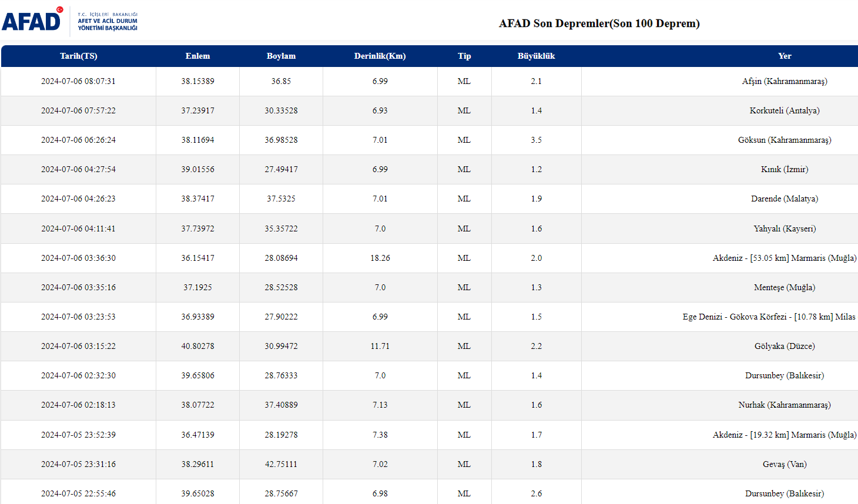Click latitude value 37.23917
The height and width of the screenshot is (504, 858).
tap(197, 110)
